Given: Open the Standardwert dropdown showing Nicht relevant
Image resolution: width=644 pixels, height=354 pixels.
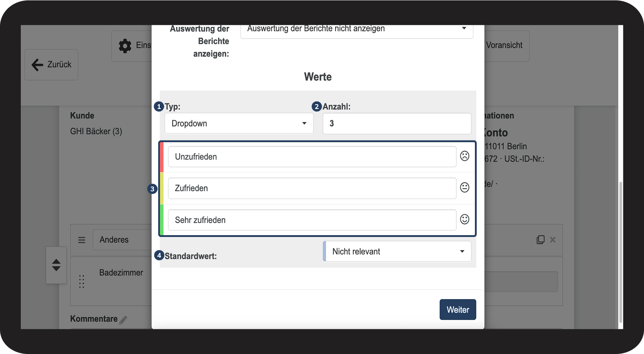Looking at the screenshot, I should 397,251.
